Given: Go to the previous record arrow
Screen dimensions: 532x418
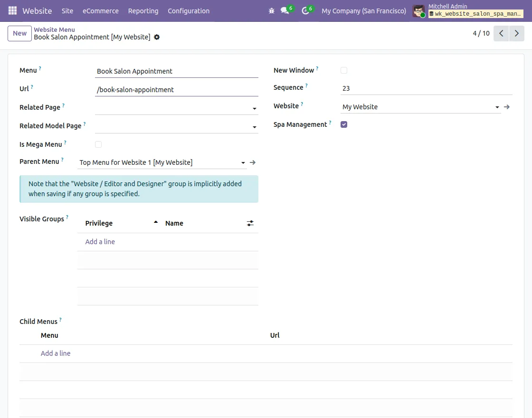Looking at the screenshot, I should tap(501, 33).
